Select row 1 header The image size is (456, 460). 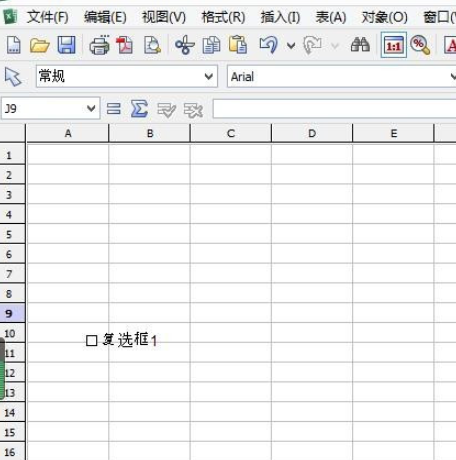pos(12,155)
